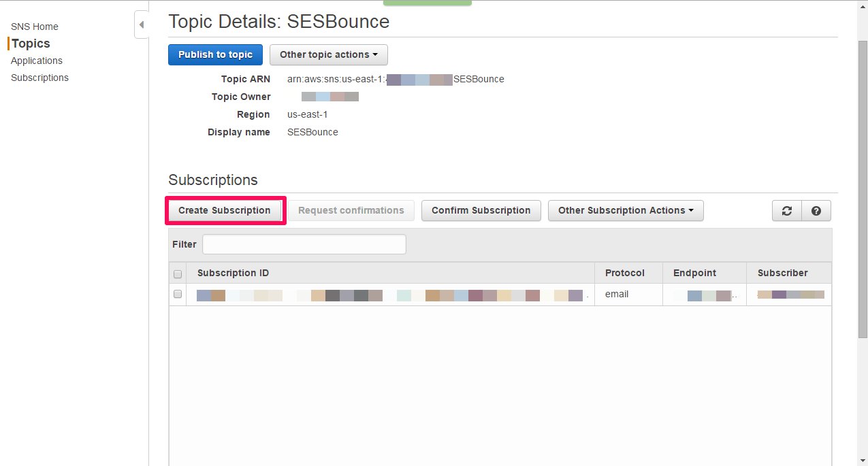Tick the email subscription row checkbox

pyautogui.click(x=178, y=294)
